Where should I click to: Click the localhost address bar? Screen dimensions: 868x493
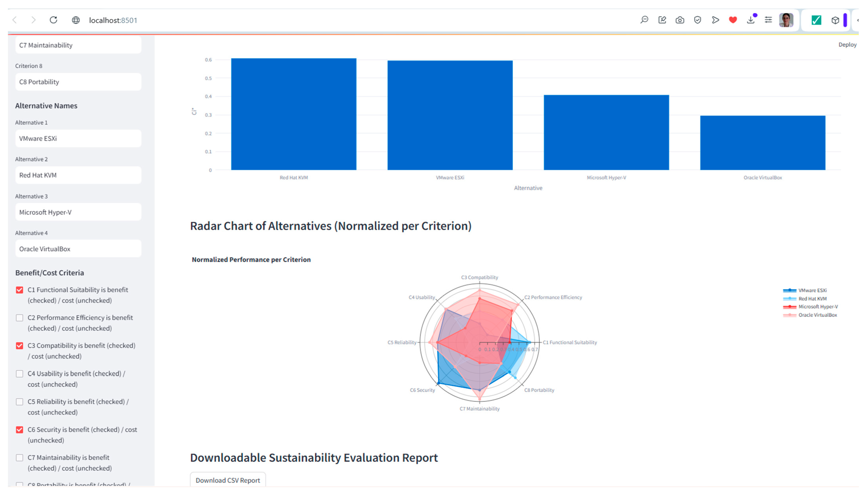113,20
